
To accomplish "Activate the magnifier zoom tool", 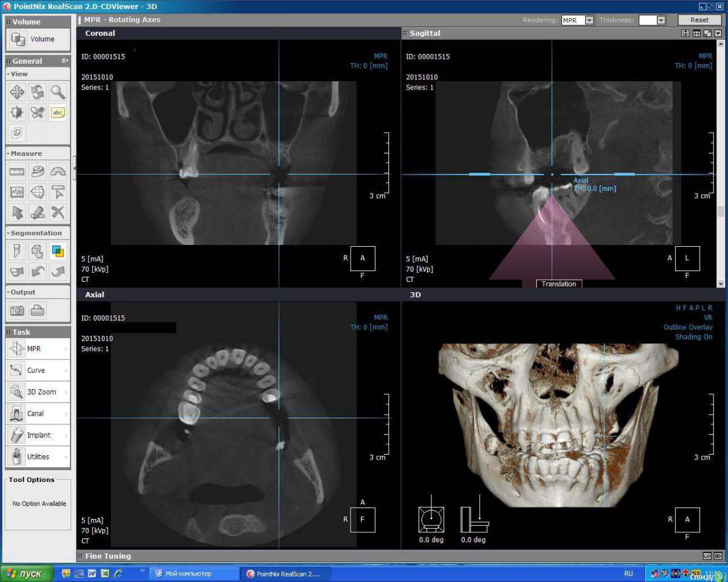I will tap(58, 92).
